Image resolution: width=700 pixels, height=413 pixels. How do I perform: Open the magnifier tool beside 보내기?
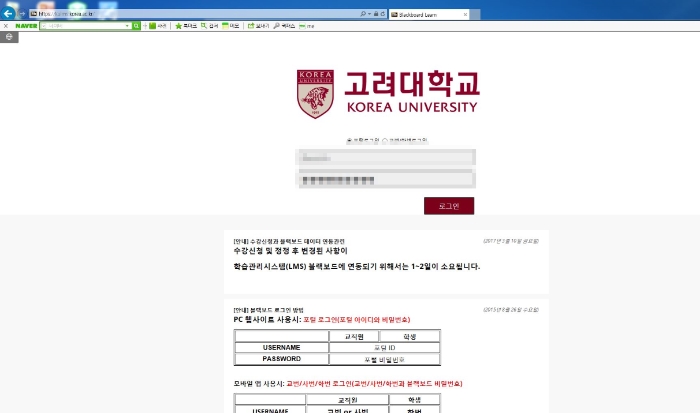(284, 26)
